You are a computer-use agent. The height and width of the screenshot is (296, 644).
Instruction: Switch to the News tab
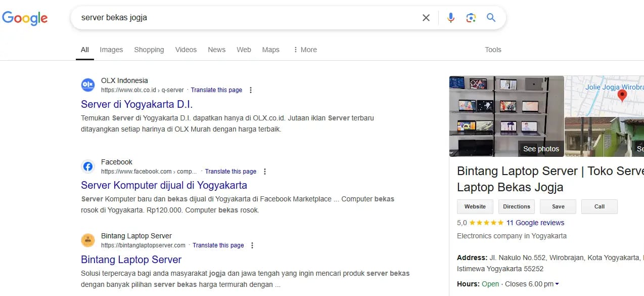click(216, 50)
